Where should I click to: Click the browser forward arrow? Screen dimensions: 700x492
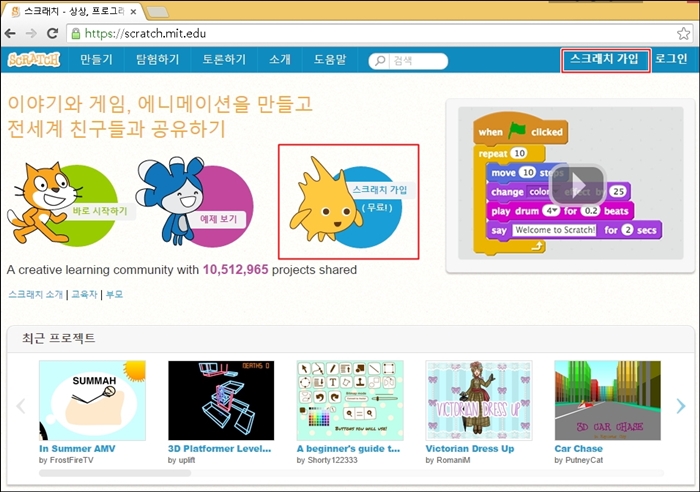point(31,33)
